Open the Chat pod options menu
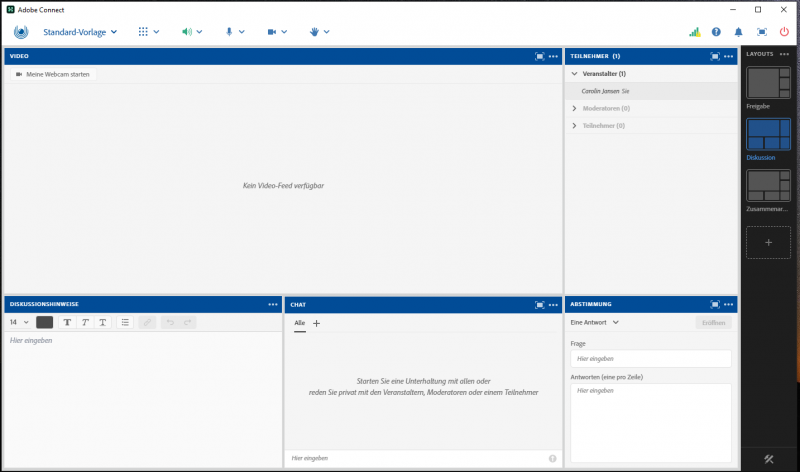Viewport: 800px width, 472px height. pyautogui.click(x=554, y=305)
